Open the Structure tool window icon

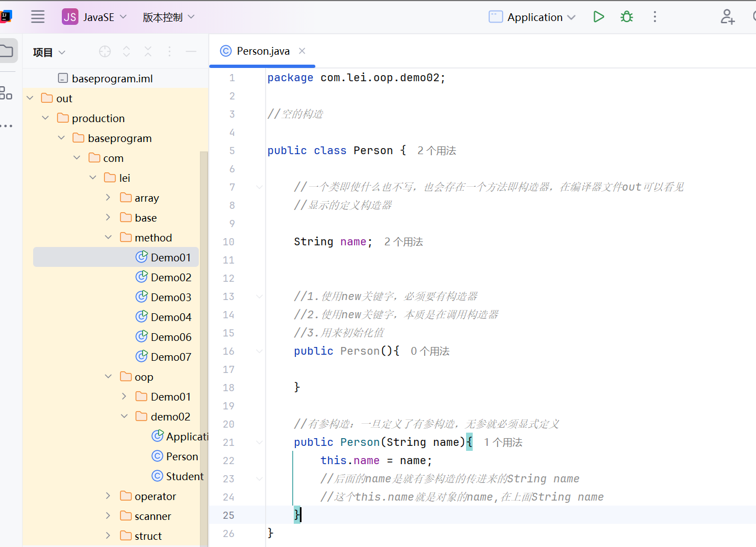pyautogui.click(x=6, y=93)
